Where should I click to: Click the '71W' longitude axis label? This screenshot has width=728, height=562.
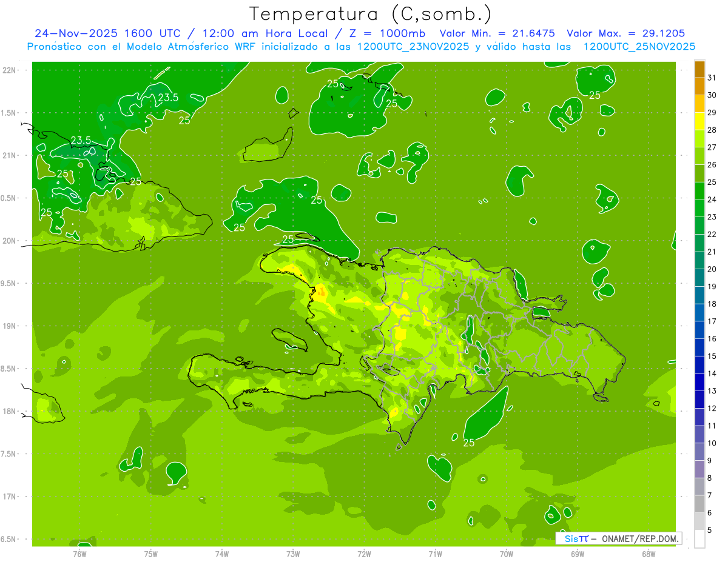tap(435, 554)
